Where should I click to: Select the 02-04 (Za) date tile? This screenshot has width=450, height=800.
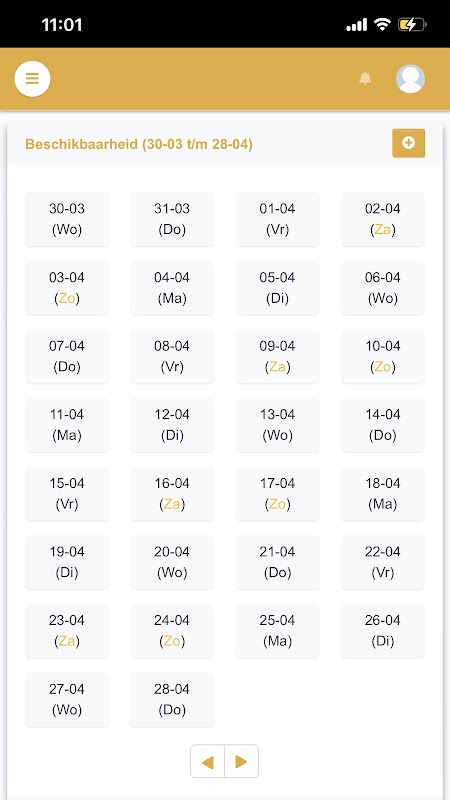point(383,219)
